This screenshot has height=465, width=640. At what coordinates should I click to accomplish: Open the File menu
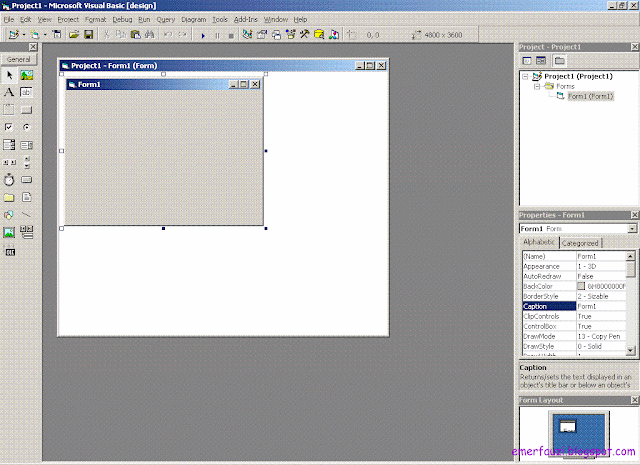pyautogui.click(x=9, y=19)
